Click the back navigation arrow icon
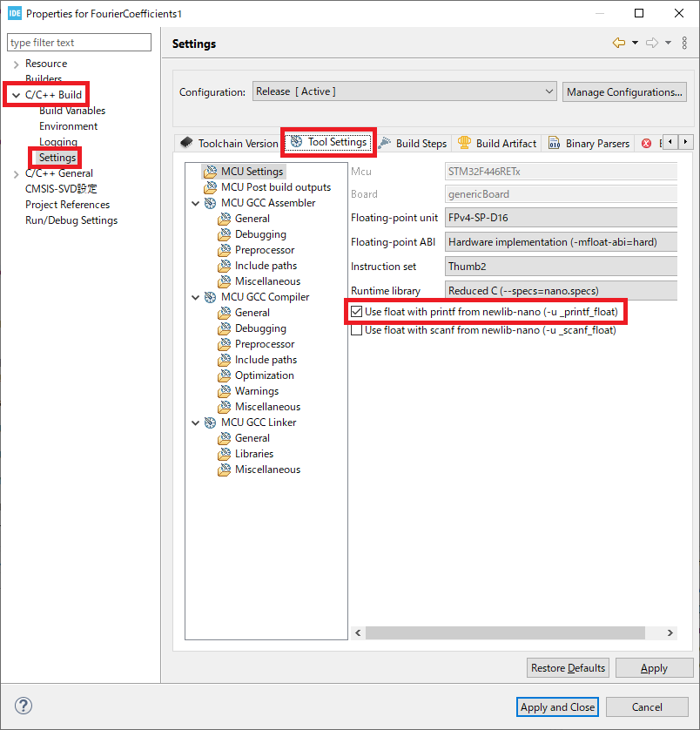Screen dimensions: 700x730 point(619,43)
